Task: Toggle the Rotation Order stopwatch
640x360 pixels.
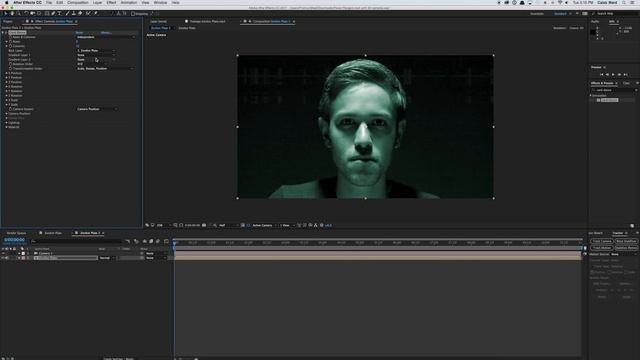Action: 10,64
